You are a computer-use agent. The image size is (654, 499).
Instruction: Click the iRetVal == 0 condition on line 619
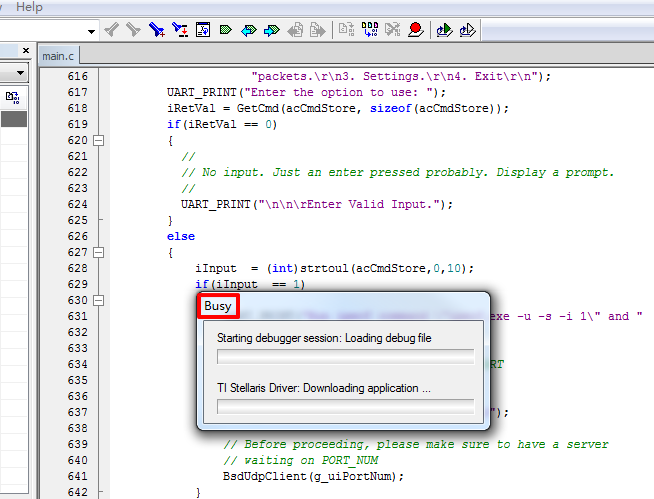point(229,124)
